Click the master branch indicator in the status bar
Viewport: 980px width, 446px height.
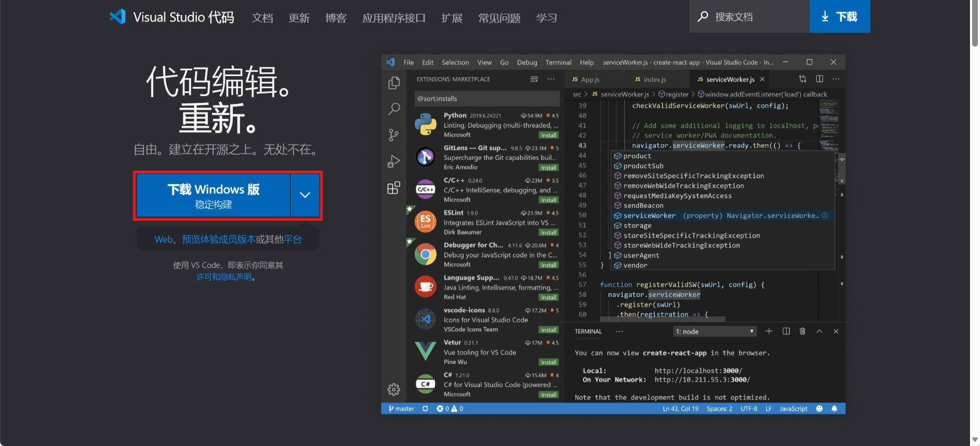point(401,409)
